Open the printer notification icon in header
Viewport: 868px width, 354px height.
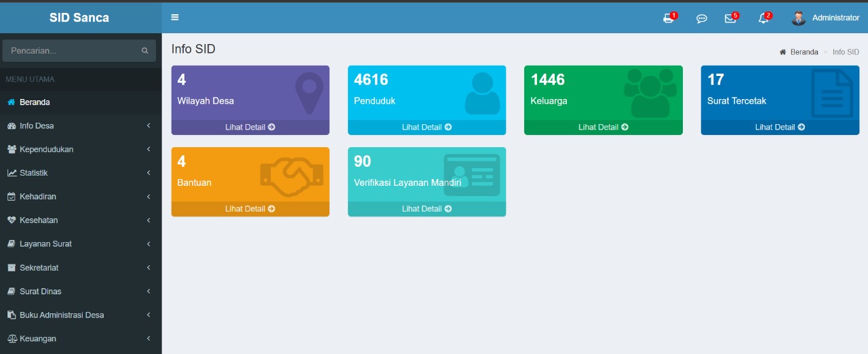click(669, 18)
